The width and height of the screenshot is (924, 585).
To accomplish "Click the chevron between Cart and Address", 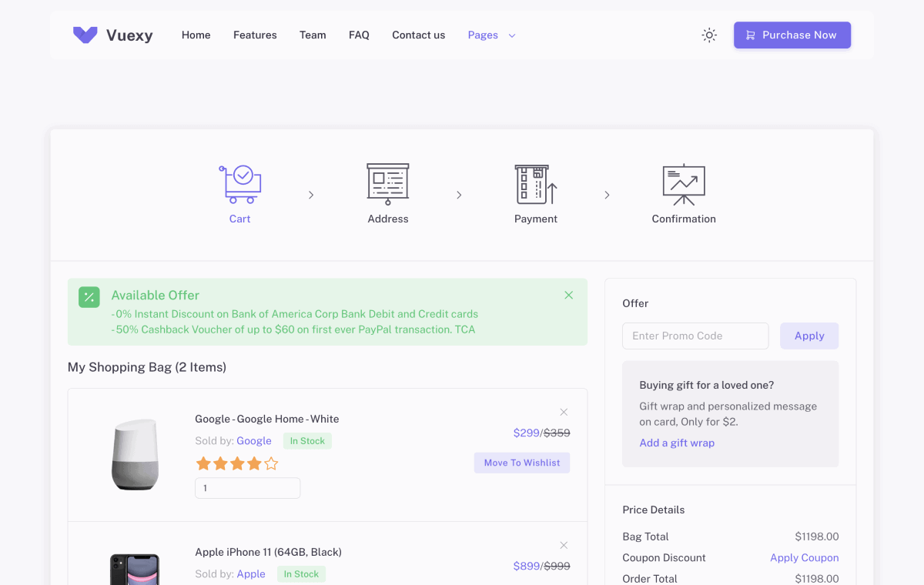I will (310, 195).
